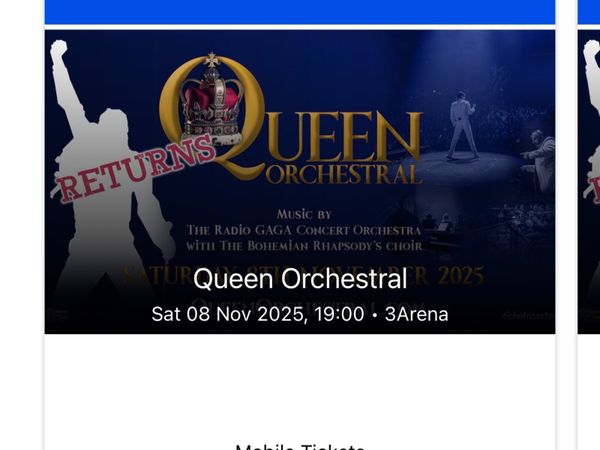The height and width of the screenshot is (450, 600).
Task: Tap the ORCHESTRAL gold subtitle text
Action: point(343,174)
